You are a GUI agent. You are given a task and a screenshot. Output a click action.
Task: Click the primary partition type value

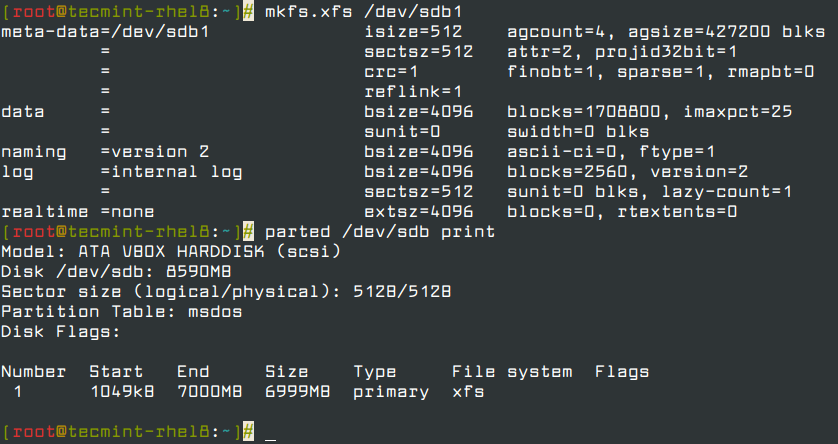coord(391,392)
